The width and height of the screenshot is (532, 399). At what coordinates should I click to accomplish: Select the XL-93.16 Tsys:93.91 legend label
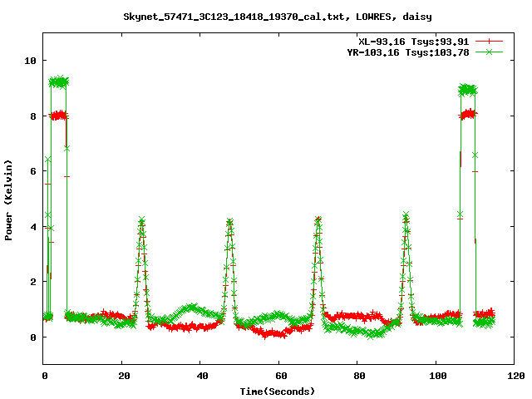click(x=414, y=42)
